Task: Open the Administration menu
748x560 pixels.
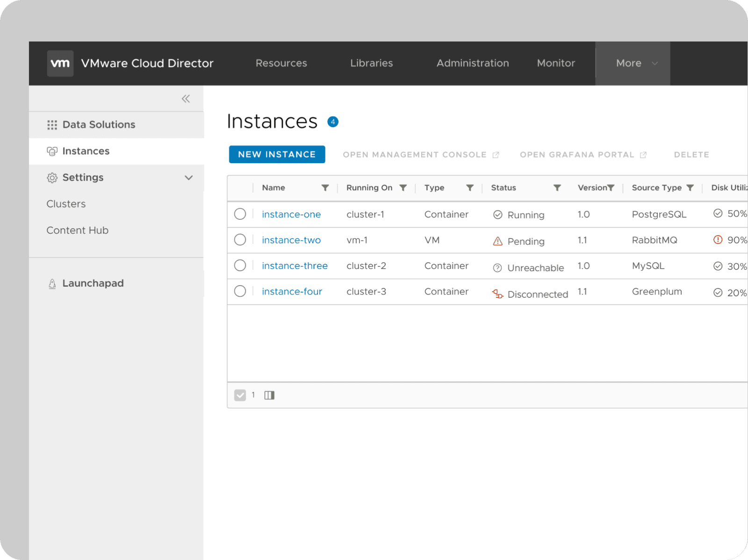Action: [473, 64]
